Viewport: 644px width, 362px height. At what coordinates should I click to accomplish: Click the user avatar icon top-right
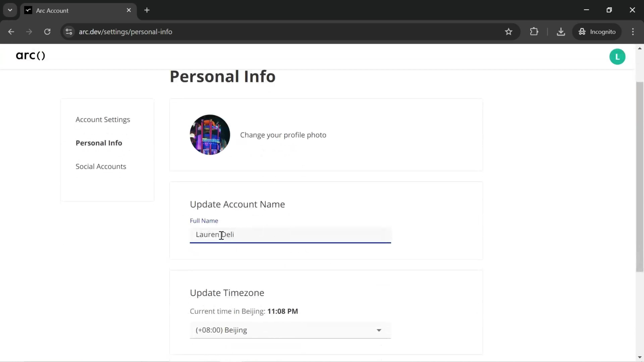618,57
